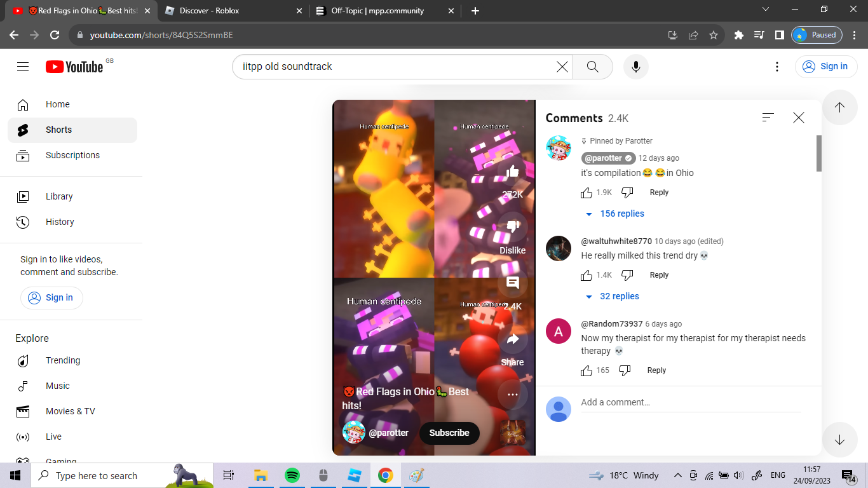This screenshot has height=488, width=868.
Task: Switch to the Off-Topic mpp.community tab
Action: coord(385,11)
